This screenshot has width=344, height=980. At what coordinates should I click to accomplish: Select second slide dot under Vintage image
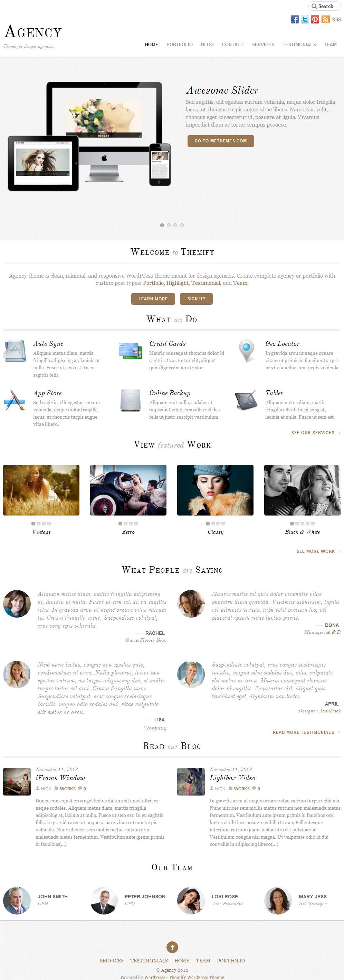38,523
